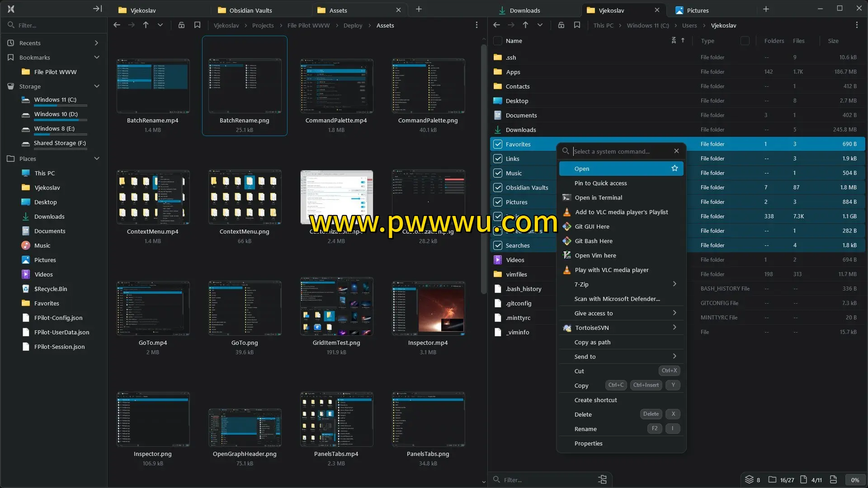This screenshot has width=868, height=488.
Task: Collapse the Storage section in sidebar
Action: coord(96,86)
